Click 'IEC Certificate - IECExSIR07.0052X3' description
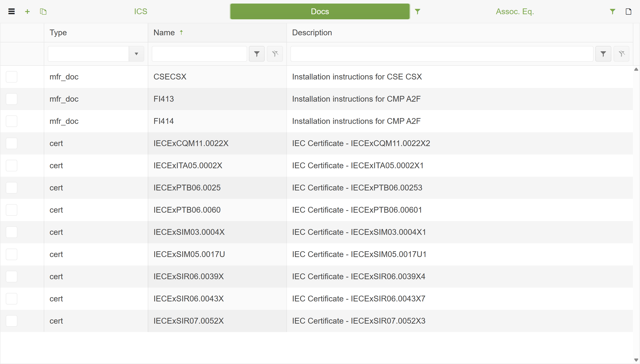The height and width of the screenshot is (364, 640). tap(460, 321)
